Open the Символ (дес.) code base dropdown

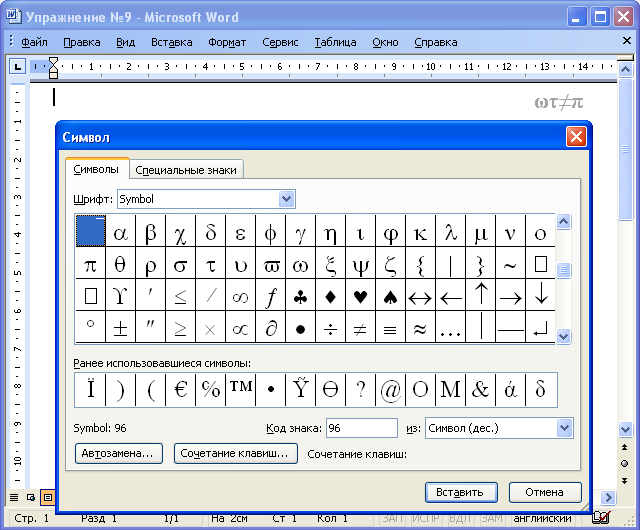(x=564, y=428)
